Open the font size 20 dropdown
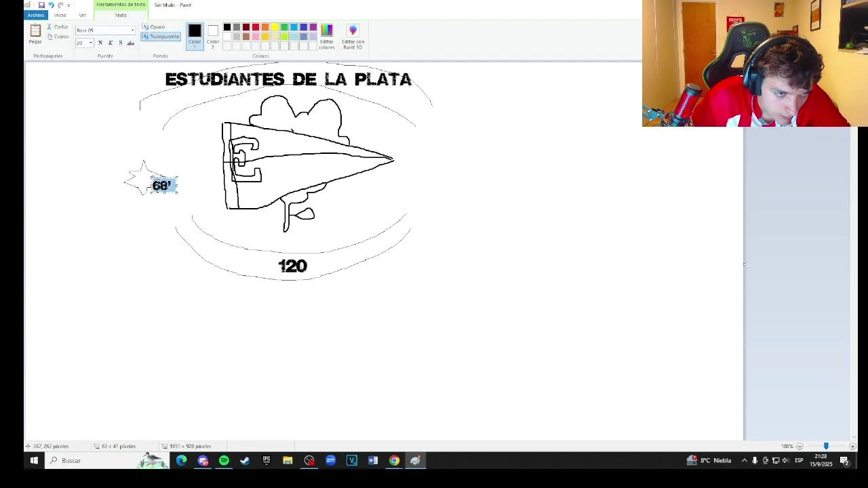Screen dimensions: 868x488 (91, 43)
